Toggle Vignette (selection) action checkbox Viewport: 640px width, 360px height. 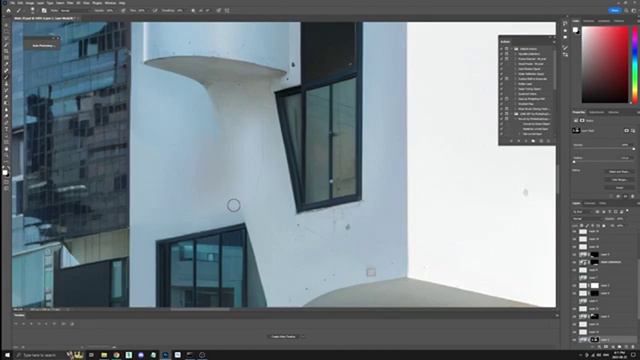[502, 54]
